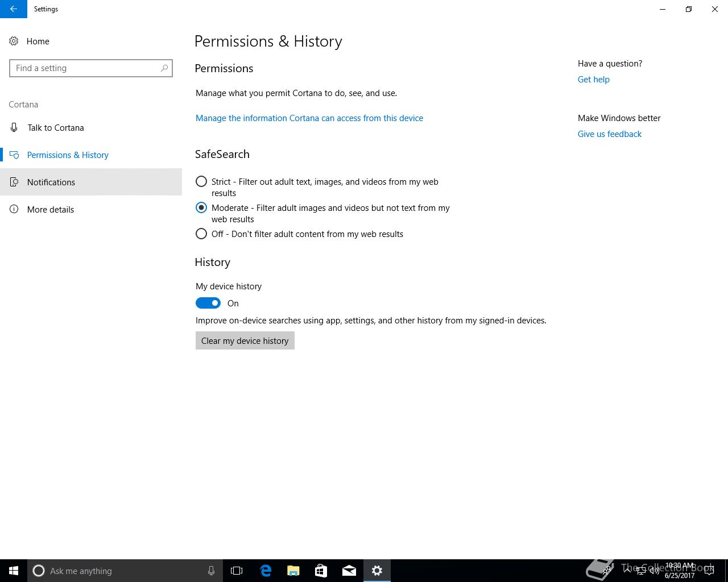Click the taskbar microphone icon
Screen dimensions: 728x582
coord(211,571)
